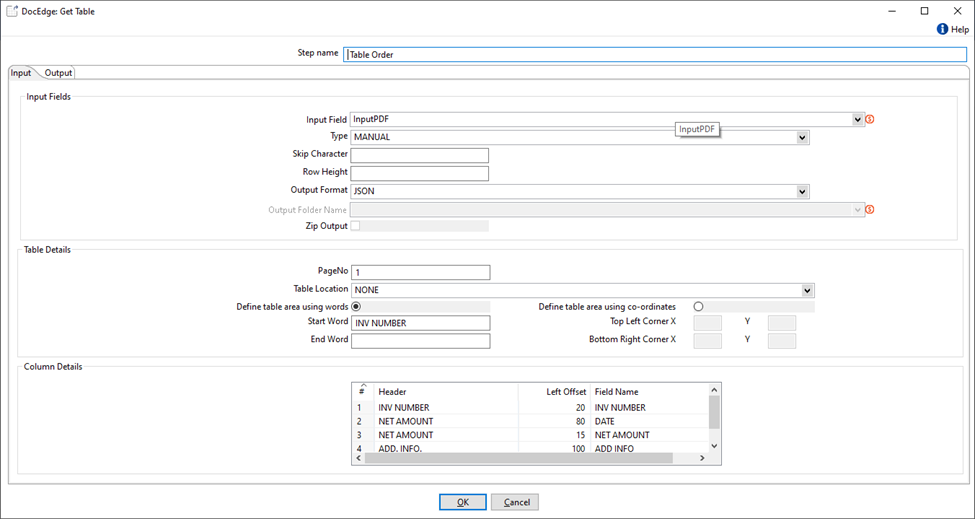Focus the End Word input field
This screenshot has height=519, width=975.
(x=420, y=341)
